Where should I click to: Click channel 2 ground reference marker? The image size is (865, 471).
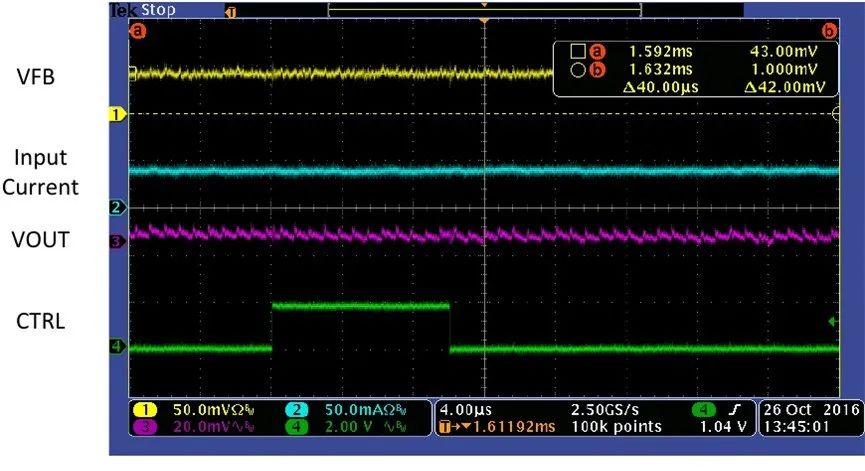[117, 208]
